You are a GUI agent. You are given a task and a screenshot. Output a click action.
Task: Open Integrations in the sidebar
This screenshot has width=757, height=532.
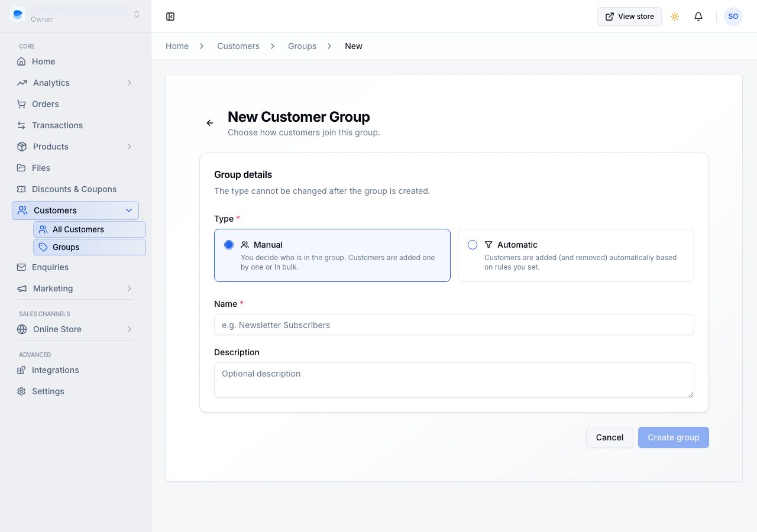coord(75,370)
